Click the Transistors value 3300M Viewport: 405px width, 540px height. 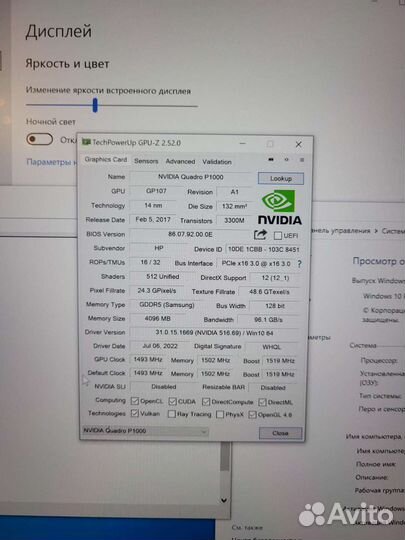[x=234, y=220]
